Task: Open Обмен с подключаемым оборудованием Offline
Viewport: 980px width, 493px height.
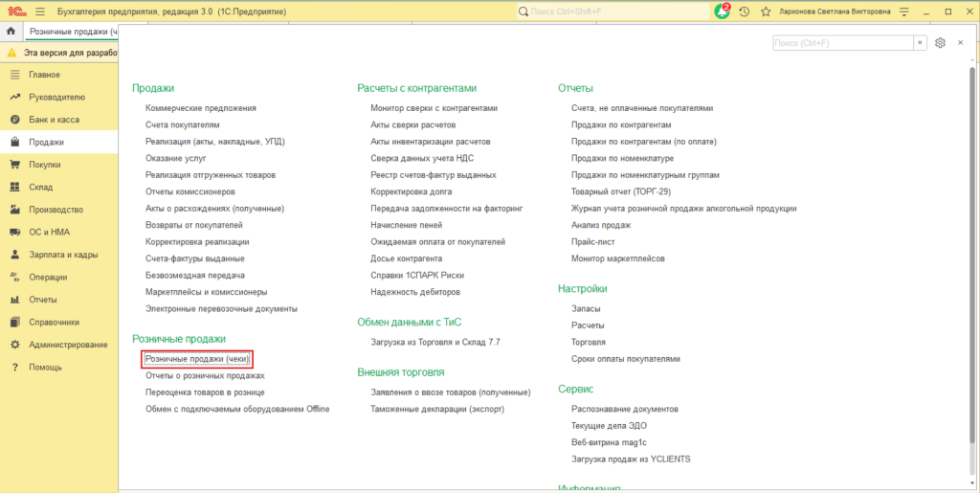Action: pos(237,410)
